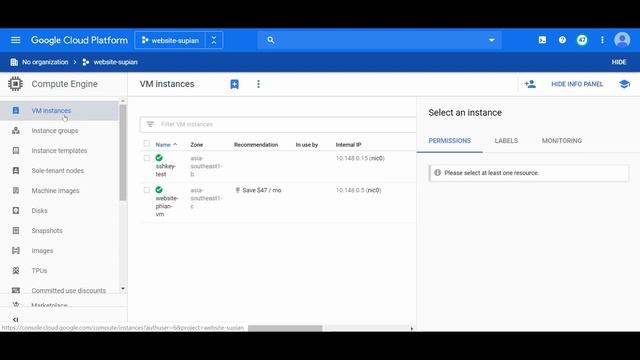The height and width of the screenshot is (360, 640).
Task: Click the website-phian-vm running status icon
Action: [x=159, y=189]
